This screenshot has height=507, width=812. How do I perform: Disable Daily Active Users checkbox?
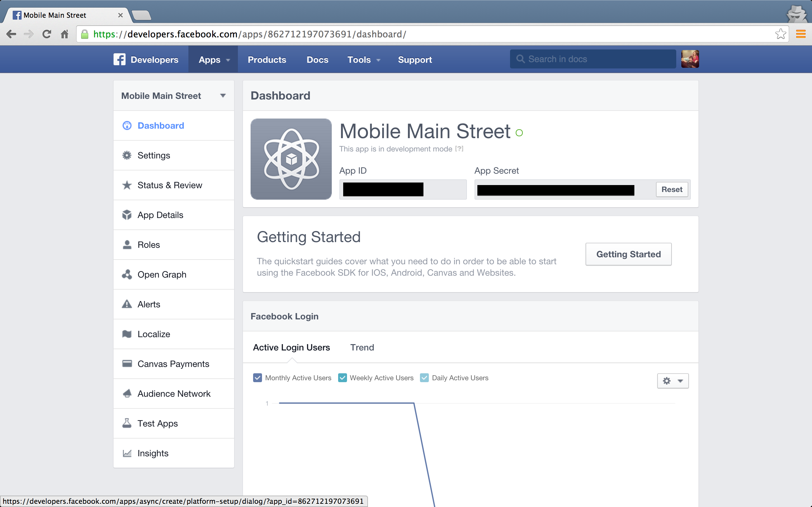coord(424,378)
